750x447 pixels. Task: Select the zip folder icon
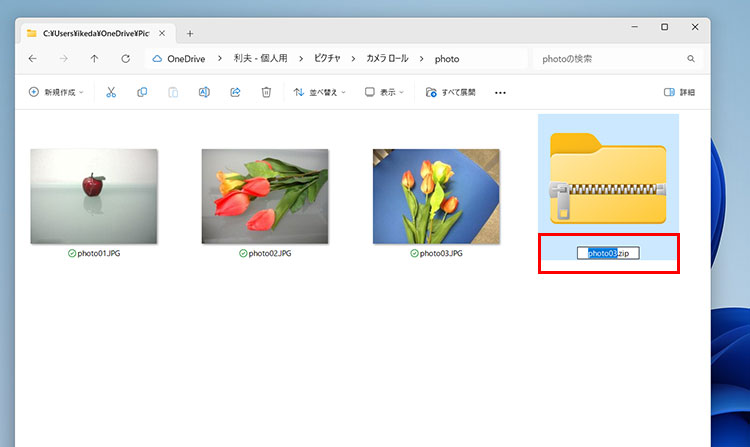pyautogui.click(x=608, y=178)
